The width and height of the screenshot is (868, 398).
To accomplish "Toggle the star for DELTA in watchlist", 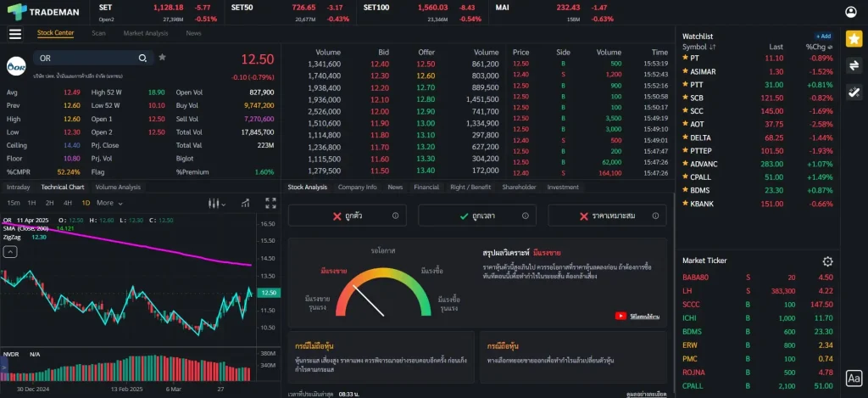I will [685, 137].
